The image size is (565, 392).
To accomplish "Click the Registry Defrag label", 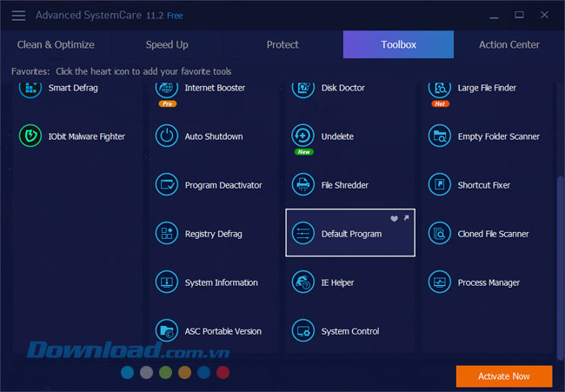I will (x=214, y=234).
